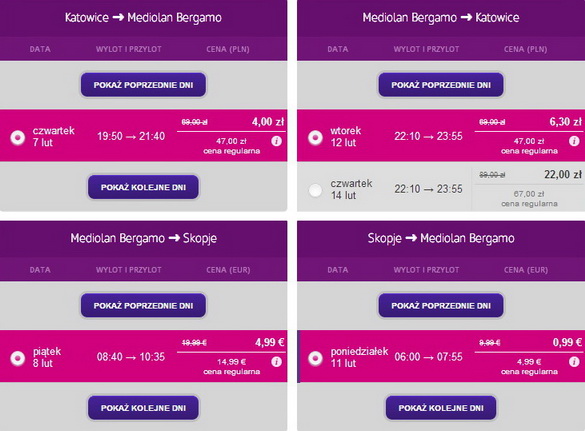The width and height of the screenshot is (585, 431).
Task: Show previous days for Bergamo to Katowice
Action: [x=441, y=85]
